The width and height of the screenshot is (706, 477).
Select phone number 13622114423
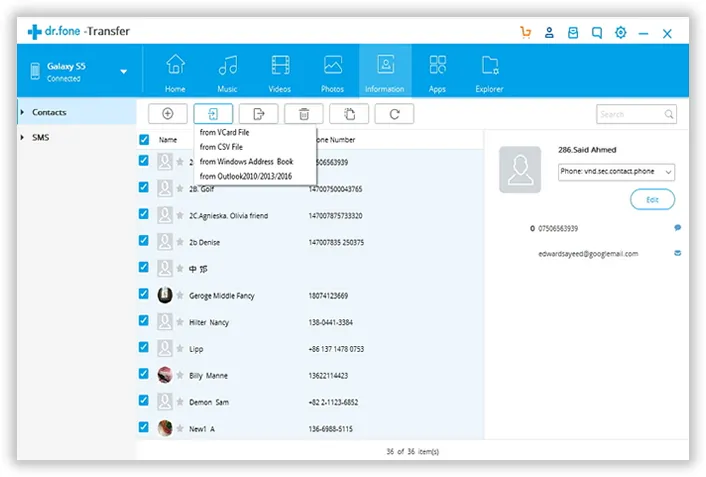328,376
